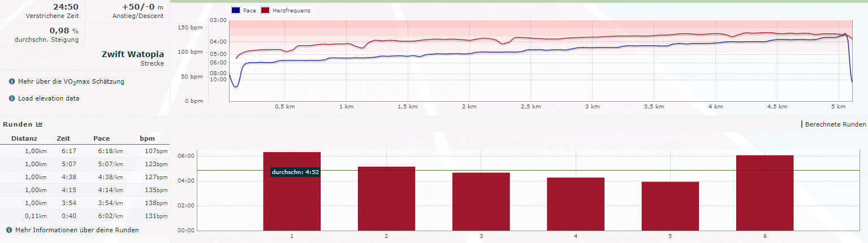Select lap bar 3 in the rounds chart
This screenshot has height=243, width=868.
(x=481, y=201)
